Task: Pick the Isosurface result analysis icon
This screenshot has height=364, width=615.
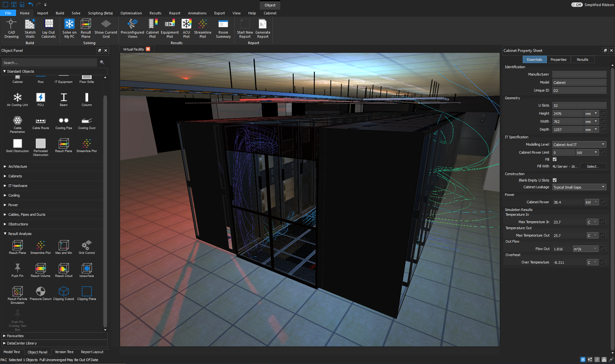Action: (x=86, y=269)
